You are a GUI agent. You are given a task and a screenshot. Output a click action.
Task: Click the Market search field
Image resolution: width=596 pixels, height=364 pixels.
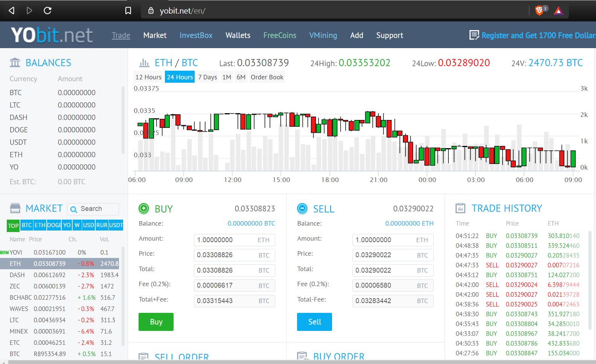pos(93,209)
